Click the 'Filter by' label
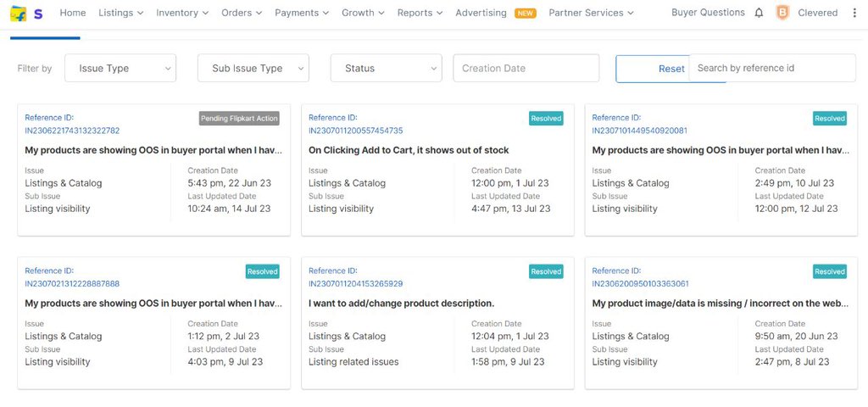868x407 pixels. coord(34,69)
